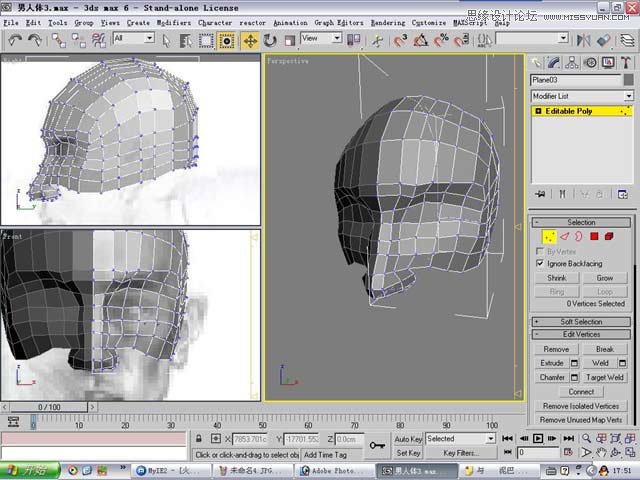The image size is (640, 480).
Task: Switch to the Modify command panel tab
Action: point(554,62)
